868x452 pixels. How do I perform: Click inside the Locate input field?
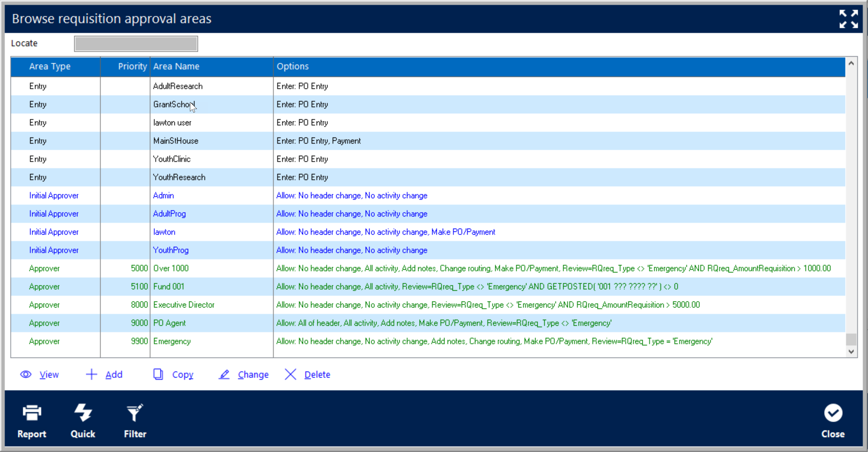(136, 44)
